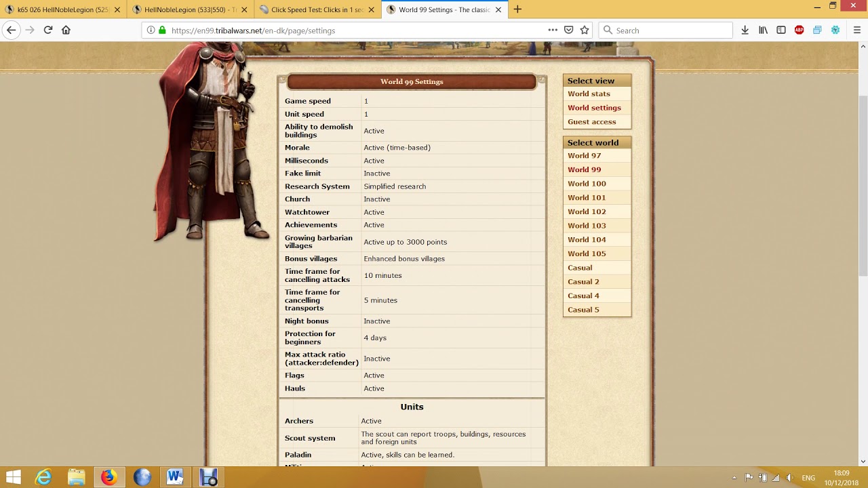The image size is (868, 488).
Task: Switch to the HellNobleLegion (533|550) tab
Action: 191,9
